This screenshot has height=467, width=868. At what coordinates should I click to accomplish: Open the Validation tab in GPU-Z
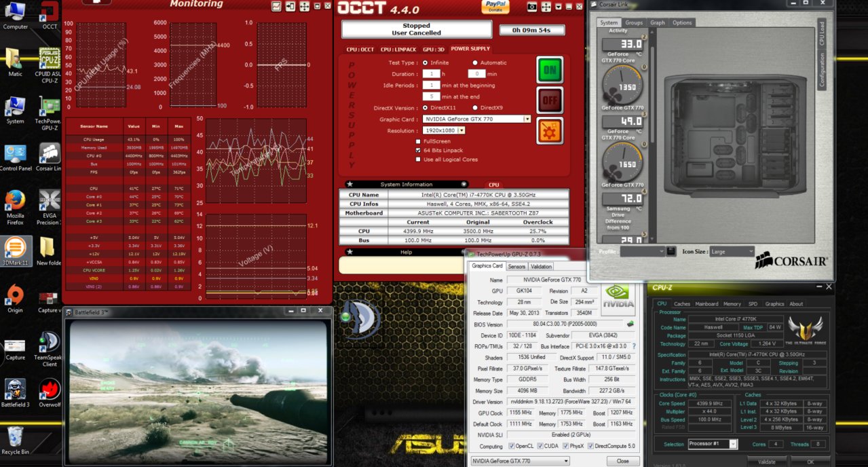541,266
